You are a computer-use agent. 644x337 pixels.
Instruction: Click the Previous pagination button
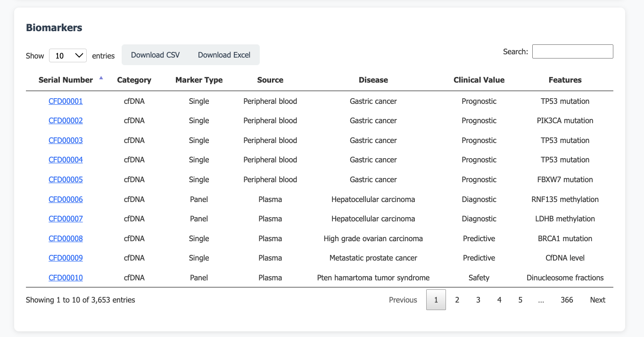coord(403,300)
